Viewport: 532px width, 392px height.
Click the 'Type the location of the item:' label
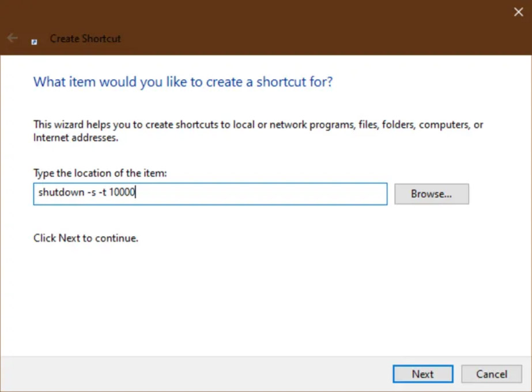point(100,173)
